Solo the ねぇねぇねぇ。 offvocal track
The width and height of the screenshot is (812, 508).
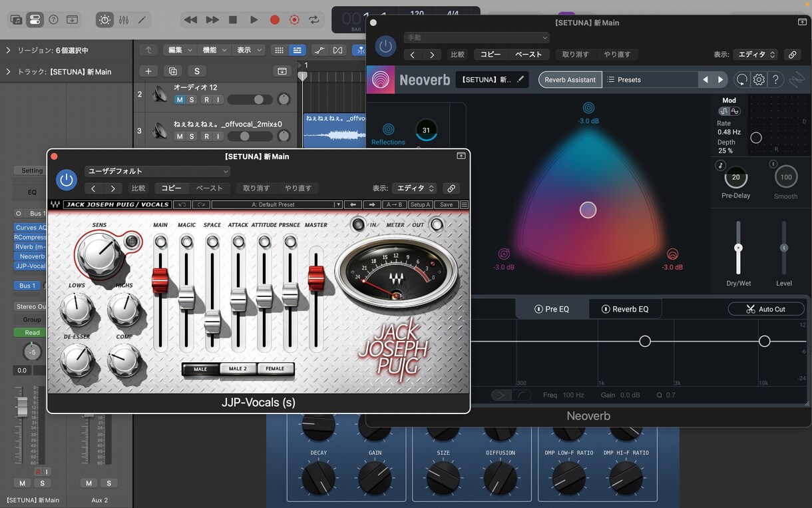(192, 136)
